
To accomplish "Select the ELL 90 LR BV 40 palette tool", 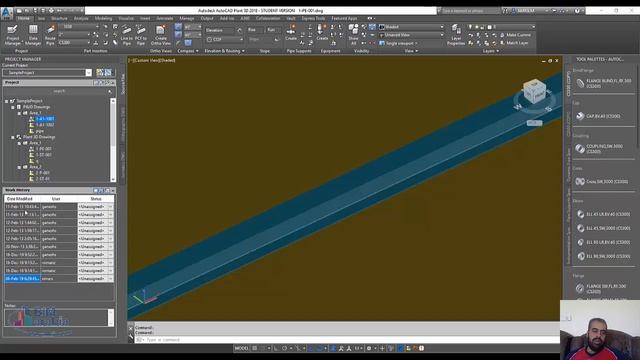I will [x=603, y=242].
